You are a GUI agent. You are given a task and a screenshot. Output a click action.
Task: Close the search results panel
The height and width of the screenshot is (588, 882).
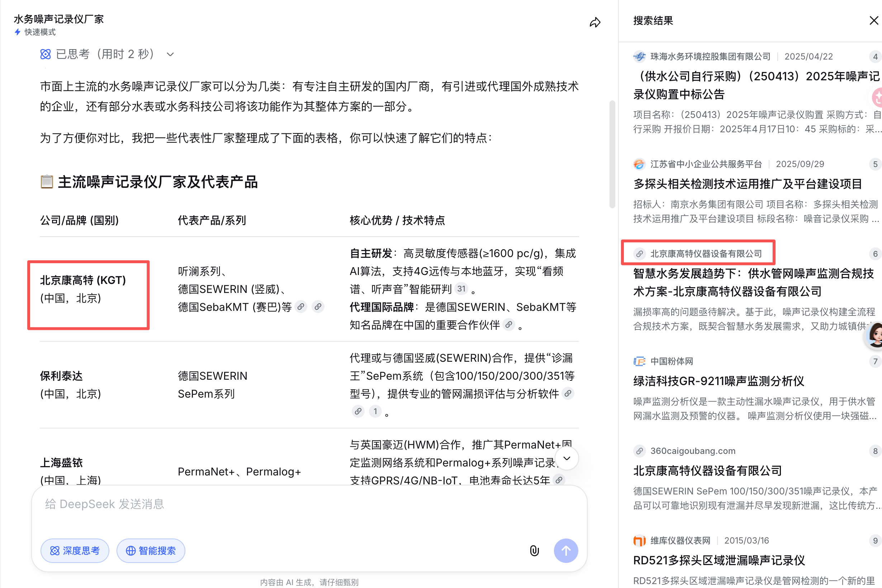pos(874,21)
